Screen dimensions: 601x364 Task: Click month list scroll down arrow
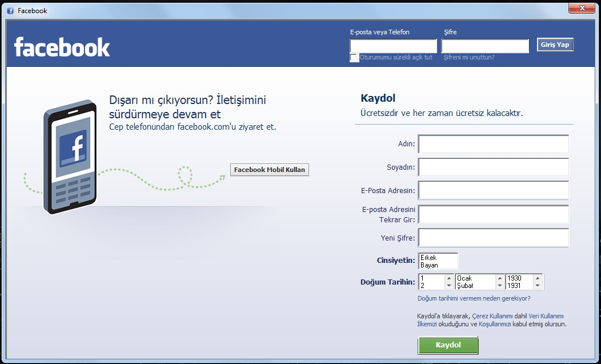click(x=500, y=286)
